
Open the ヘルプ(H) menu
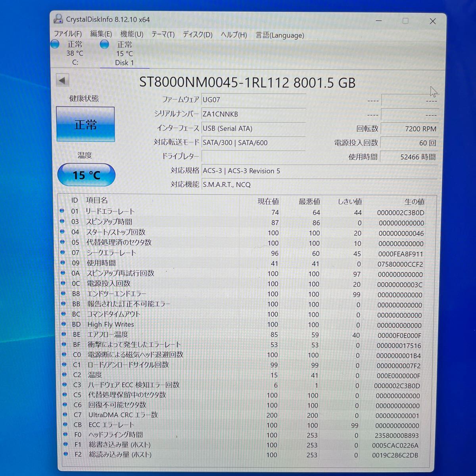point(234,35)
